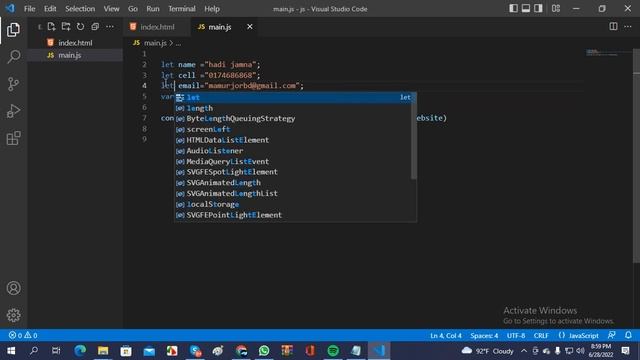Toggle the bottom panel

tap(526, 9)
